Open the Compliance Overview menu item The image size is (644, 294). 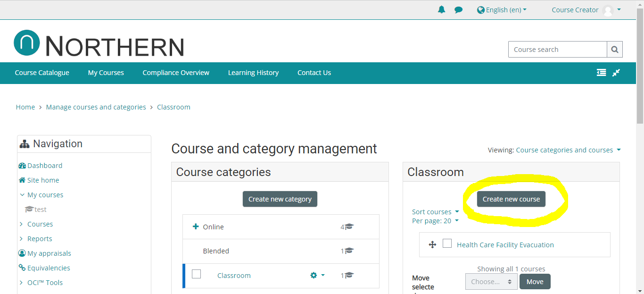tap(176, 73)
